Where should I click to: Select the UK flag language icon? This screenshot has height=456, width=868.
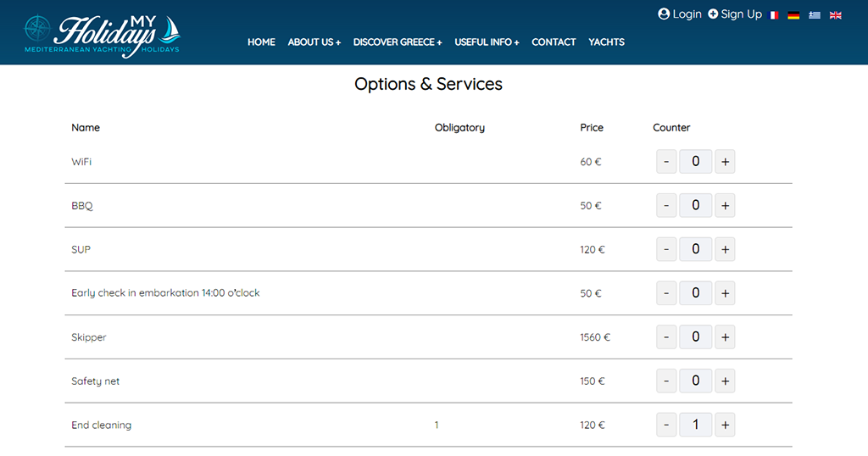tap(835, 15)
